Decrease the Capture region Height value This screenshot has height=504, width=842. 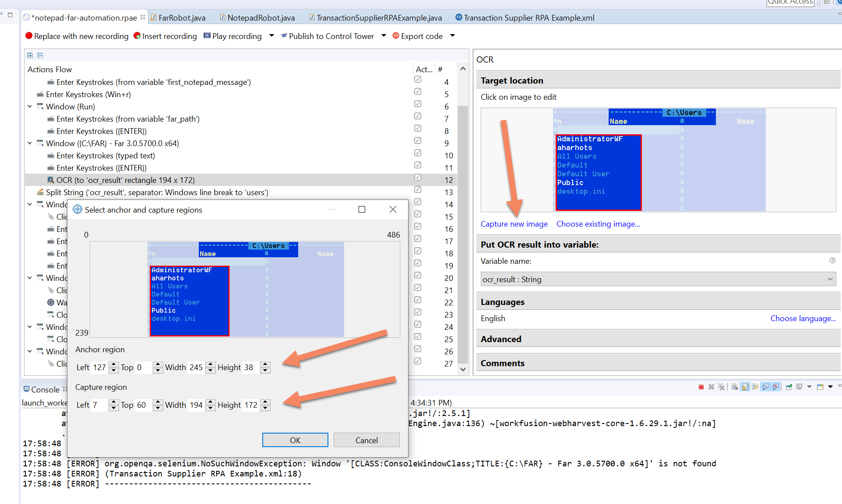(x=265, y=408)
